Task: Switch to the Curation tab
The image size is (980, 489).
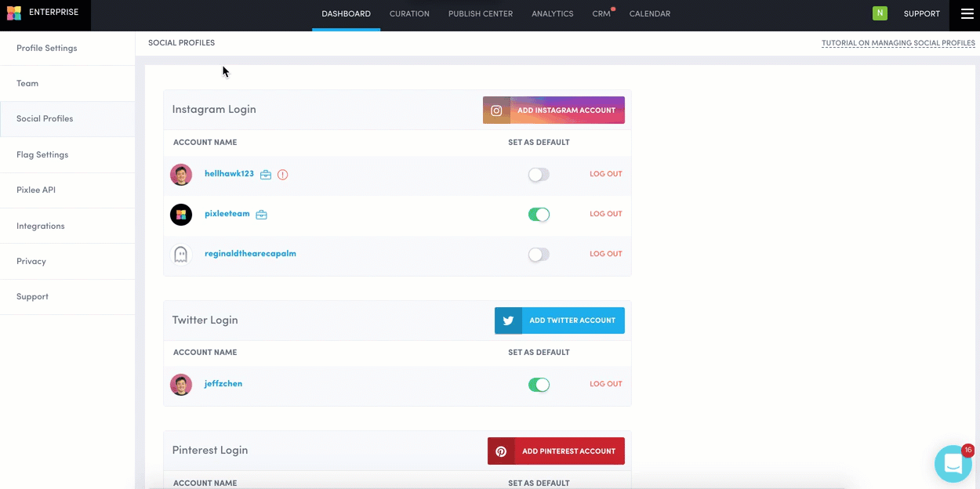Action: [409, 14]
